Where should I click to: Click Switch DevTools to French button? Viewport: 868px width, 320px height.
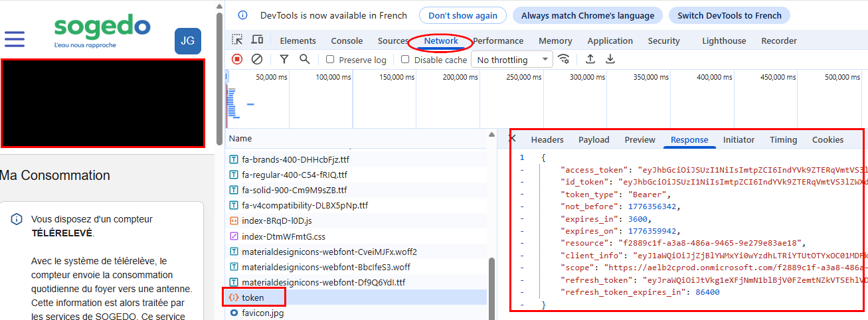point(729,15)
